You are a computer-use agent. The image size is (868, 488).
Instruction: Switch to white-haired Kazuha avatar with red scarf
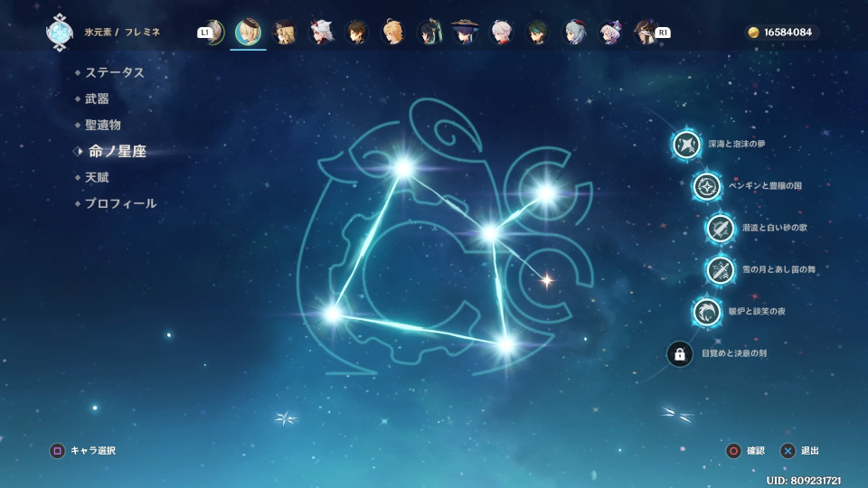pyautogui.click(x=502, y=33)
